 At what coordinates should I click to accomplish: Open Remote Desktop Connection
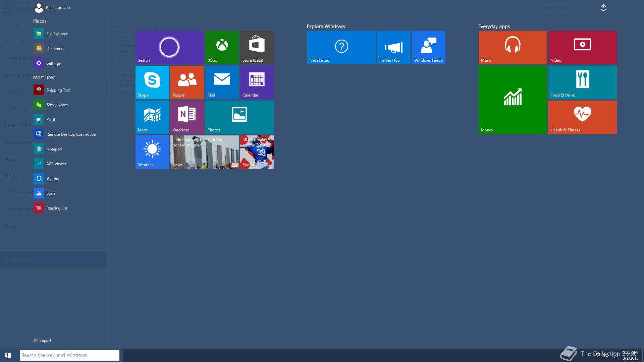(x=65, y=134)
